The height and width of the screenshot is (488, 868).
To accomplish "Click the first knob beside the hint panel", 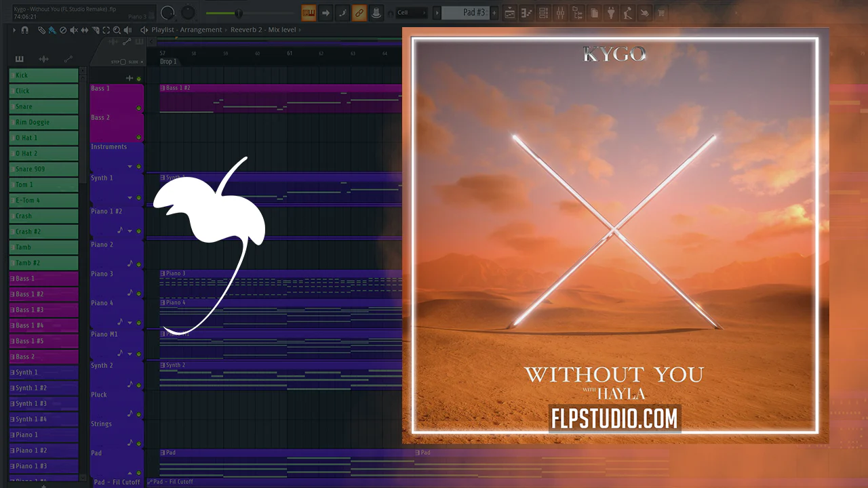I will 167,13.
